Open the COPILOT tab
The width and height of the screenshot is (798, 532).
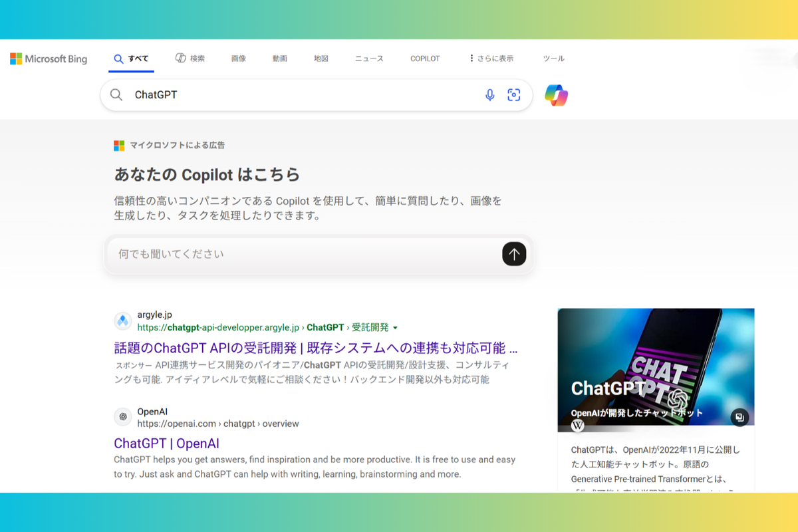point(425,59)
